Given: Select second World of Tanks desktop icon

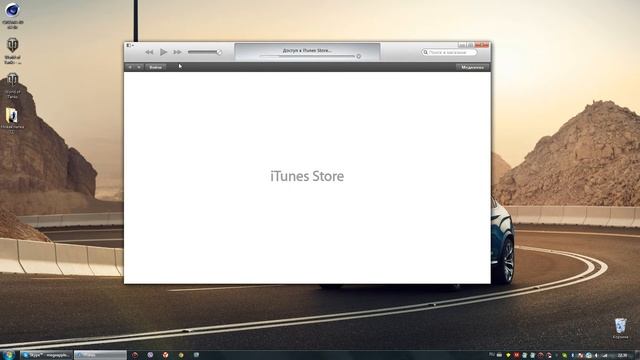Looking at the screenshot, I should [x=13, y=86].
